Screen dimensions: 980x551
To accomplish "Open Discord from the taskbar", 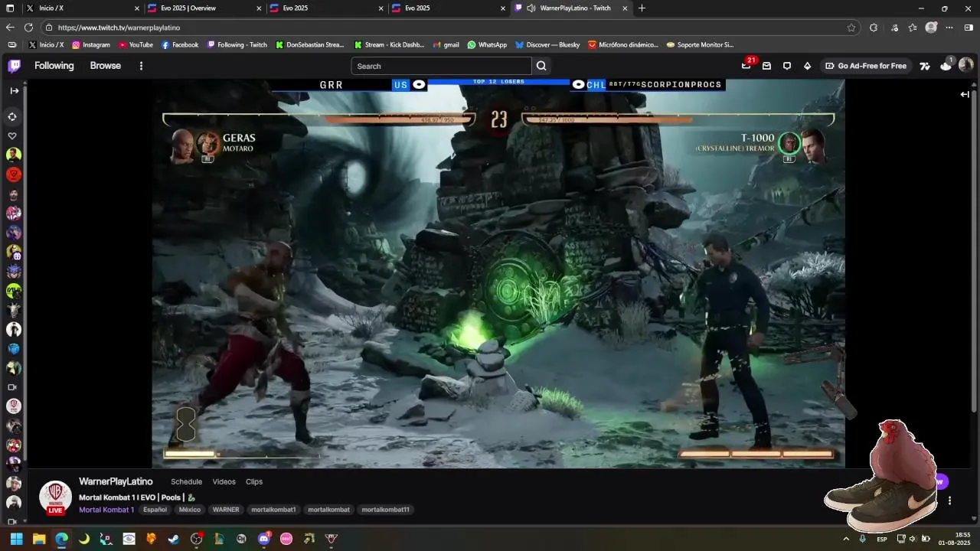I will [264, 539].
